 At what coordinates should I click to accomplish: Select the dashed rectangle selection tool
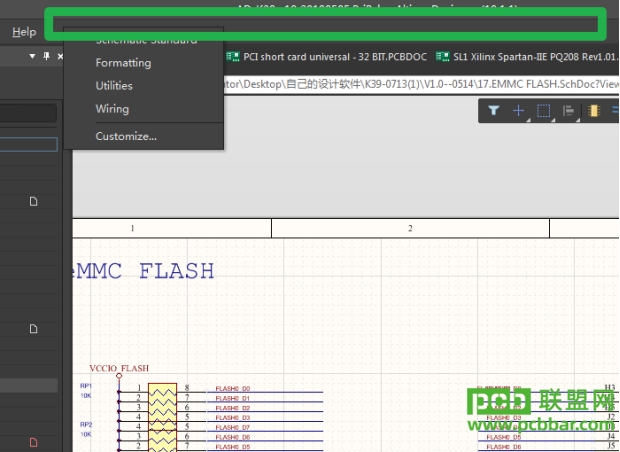pyautogui.click(x=543, y=111)
